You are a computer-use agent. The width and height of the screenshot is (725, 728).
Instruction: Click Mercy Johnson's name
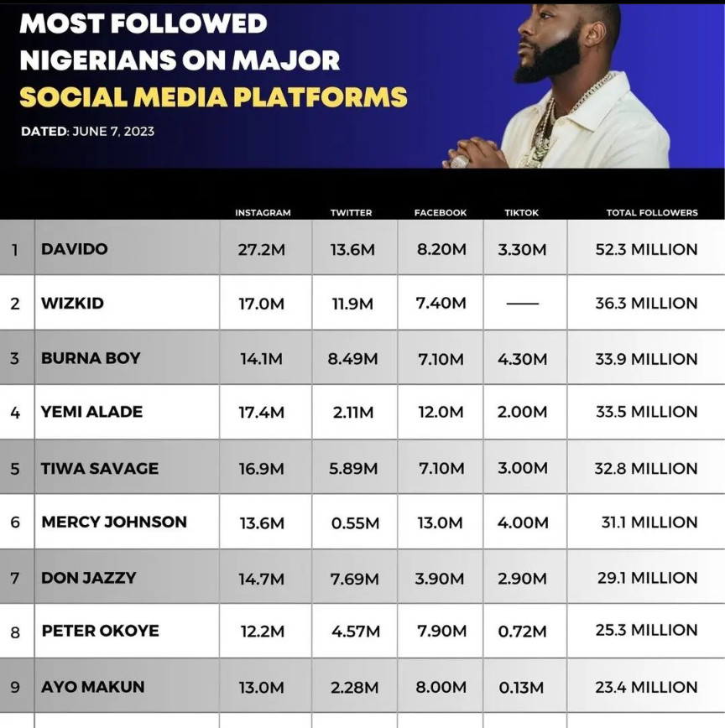[114, 522]
